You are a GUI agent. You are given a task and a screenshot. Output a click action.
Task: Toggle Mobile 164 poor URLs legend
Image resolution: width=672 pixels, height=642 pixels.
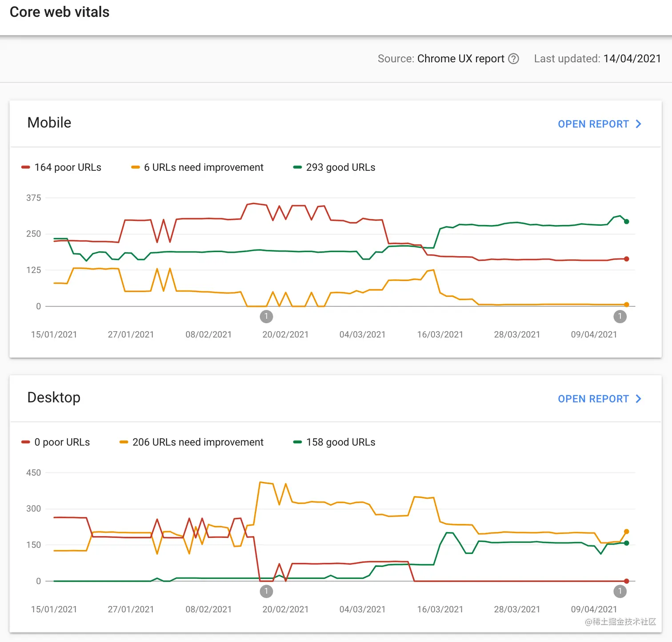click(x=62, y=168)
